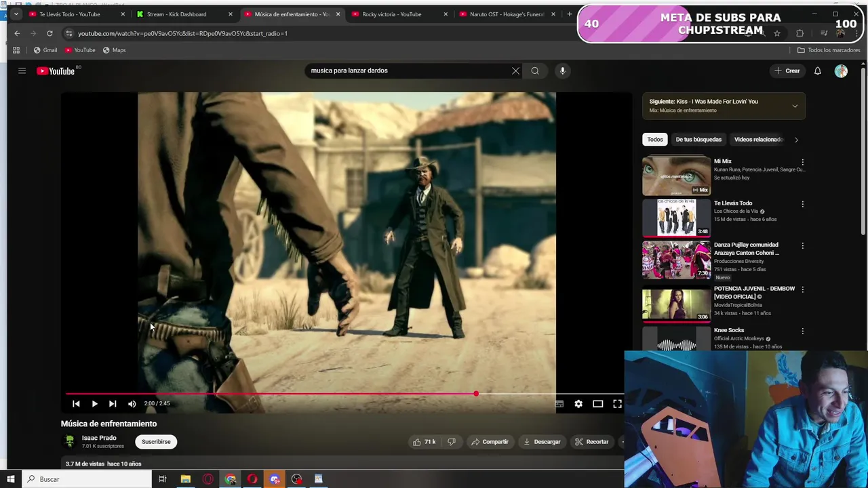The height and width of the screenshot is (488, 868).
Task: Reload the page with refresh icon
Action: tap(50, 33)
